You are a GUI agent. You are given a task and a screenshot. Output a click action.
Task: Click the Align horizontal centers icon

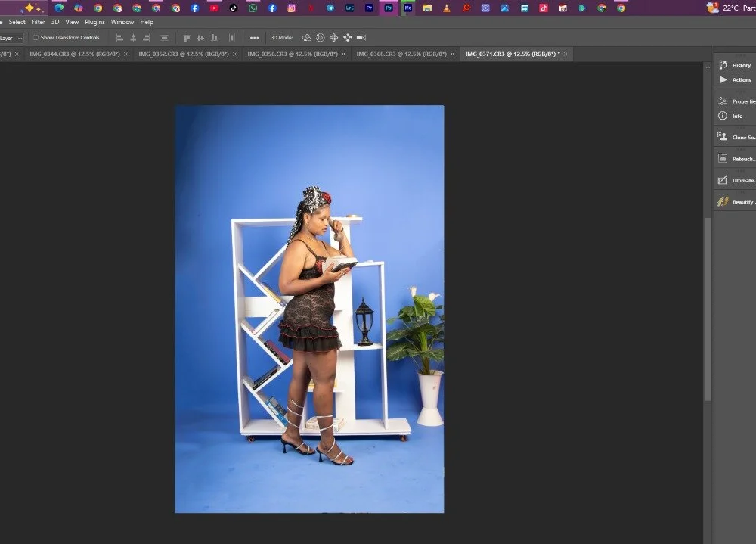tap(133, 38)
